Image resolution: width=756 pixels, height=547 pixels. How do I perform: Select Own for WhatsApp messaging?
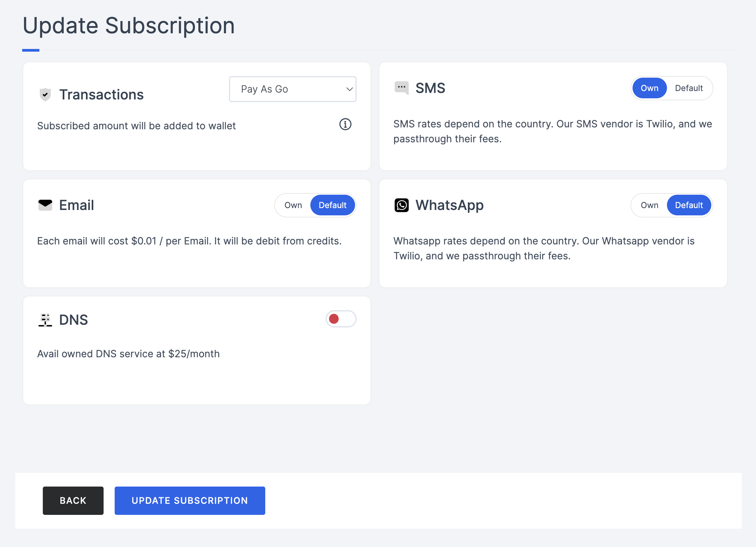[x=649, y=205]
